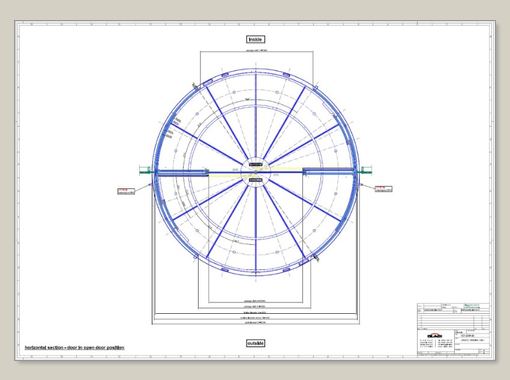The width and height of the screenshot is (510, 380).
Task: Select the lower black label in the center hub
Action: [x=256, y=180]
